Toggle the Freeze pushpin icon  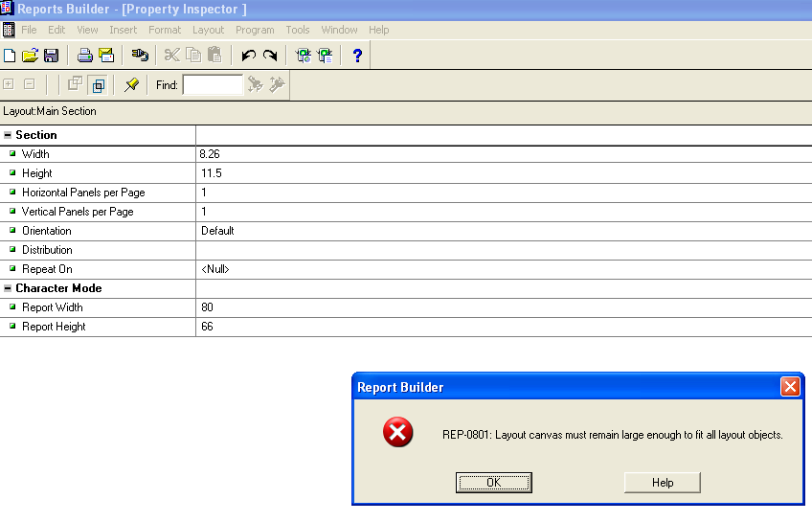click(x=131, y=84)
